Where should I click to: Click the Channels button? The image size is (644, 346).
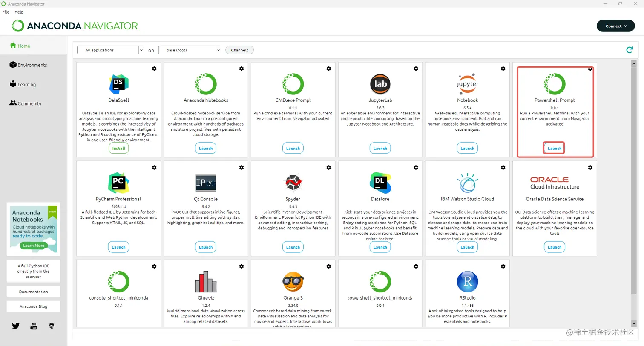(x=239, y=50)
